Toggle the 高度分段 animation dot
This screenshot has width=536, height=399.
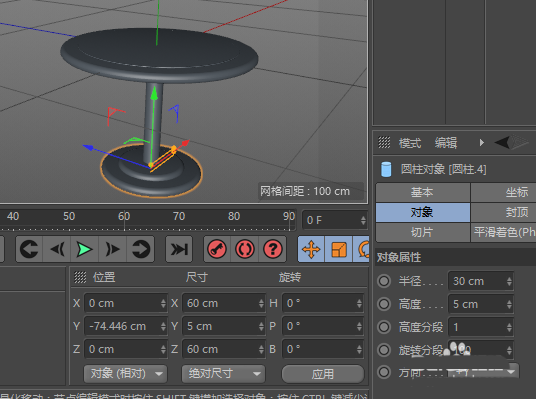click(x=384, y=327)
